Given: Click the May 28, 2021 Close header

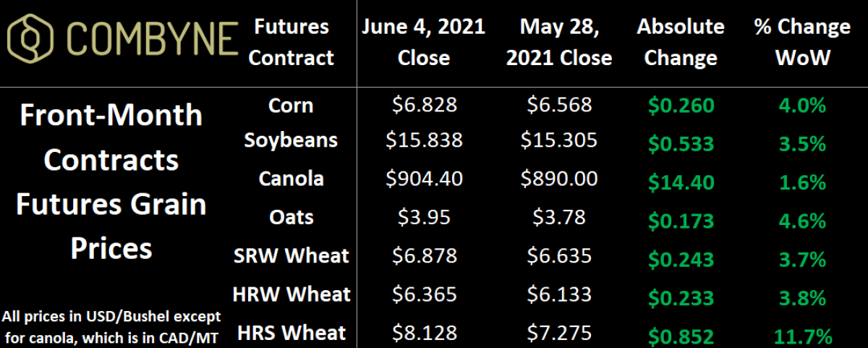Looking at the screenshot, I should click(558, 42).
